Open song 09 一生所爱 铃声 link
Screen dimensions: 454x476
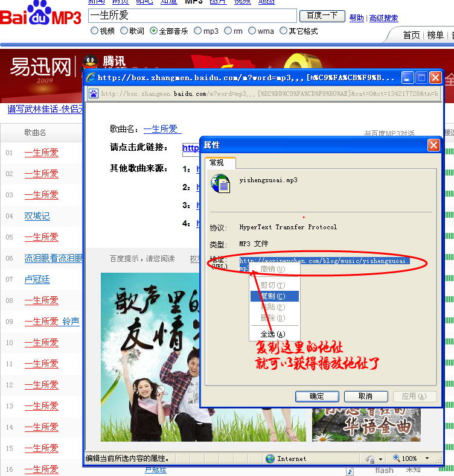click(x=52, y=321)
